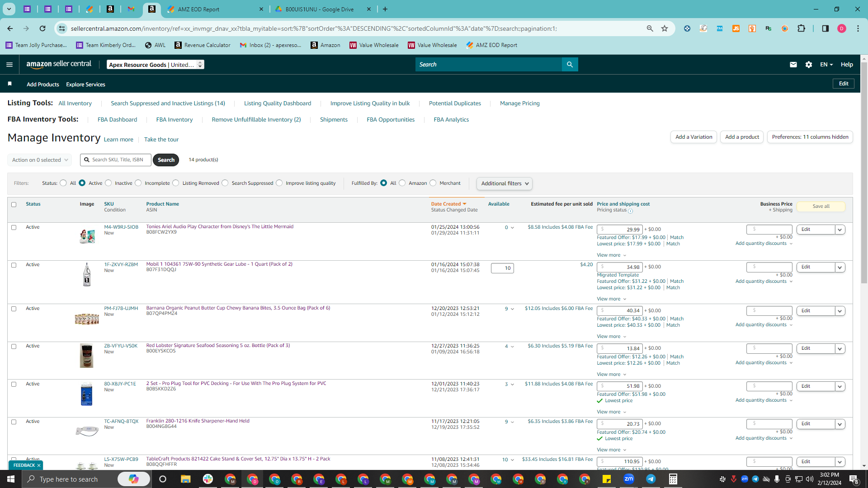868x488 pixels.
Task: Check the Tonies Ariel row checkbox
Action: pyautogui.click(x=14, y=227)
